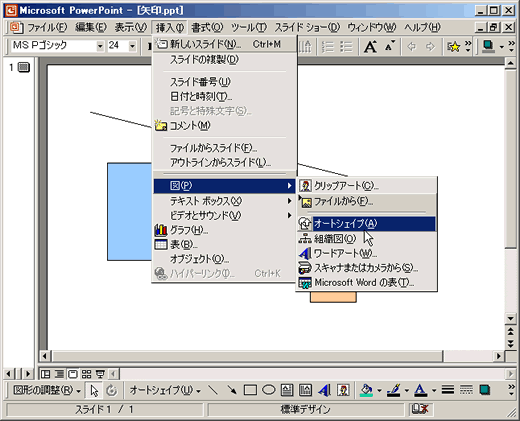
Task: Click the Clip Art icon in drawing toolbar
Action: [343, 390]
